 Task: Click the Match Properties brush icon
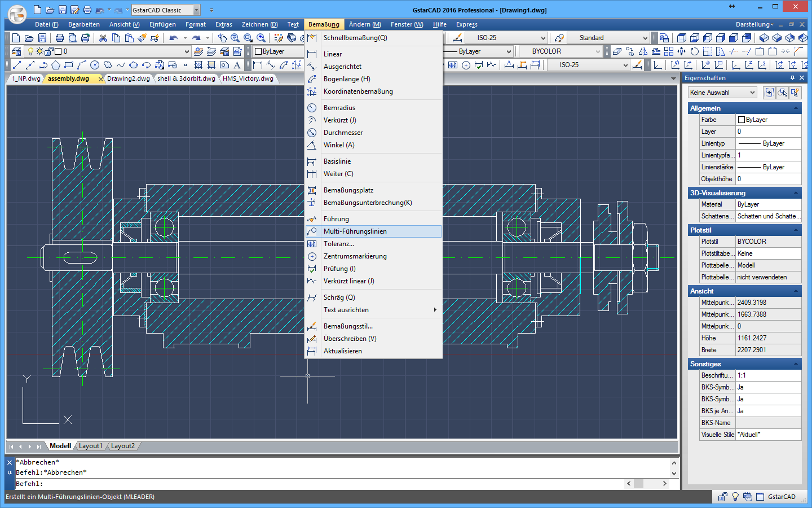point(142,38)
